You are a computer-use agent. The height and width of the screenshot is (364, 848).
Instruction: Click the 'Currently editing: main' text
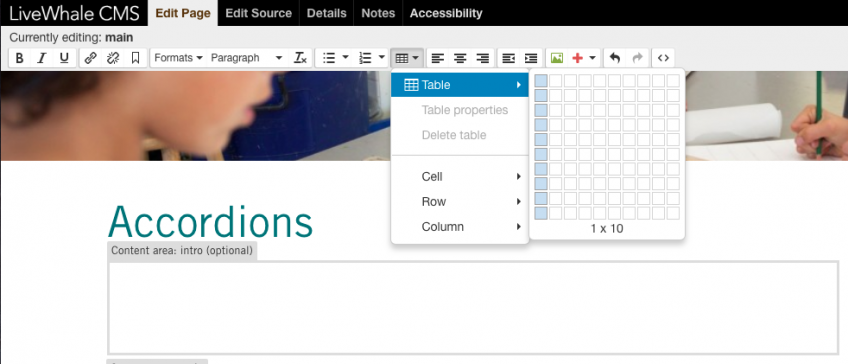click(71, 38)
